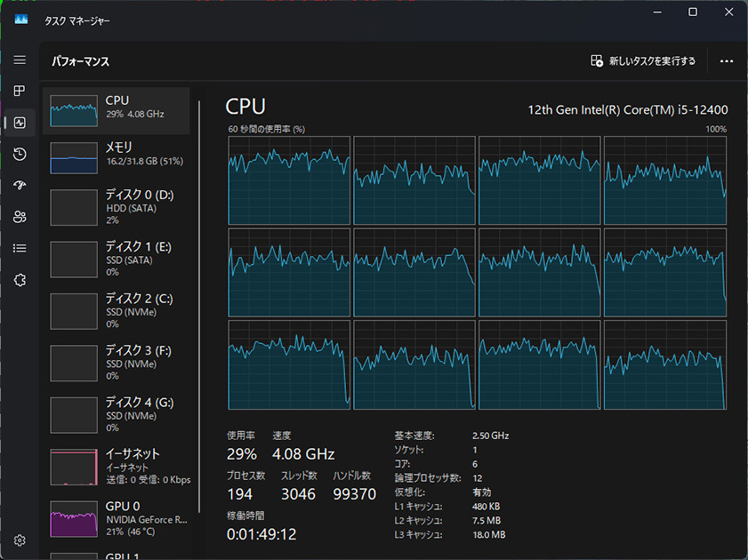The width and height of the screenshot is (748, 560).
Task: Open the hamburger navigation menu
Action: click(x=20, y=60)
